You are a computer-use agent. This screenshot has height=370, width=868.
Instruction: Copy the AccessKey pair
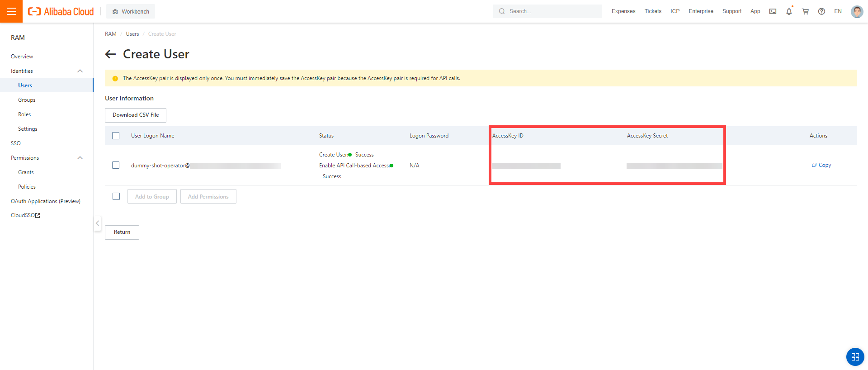click(x=821, y=165)
